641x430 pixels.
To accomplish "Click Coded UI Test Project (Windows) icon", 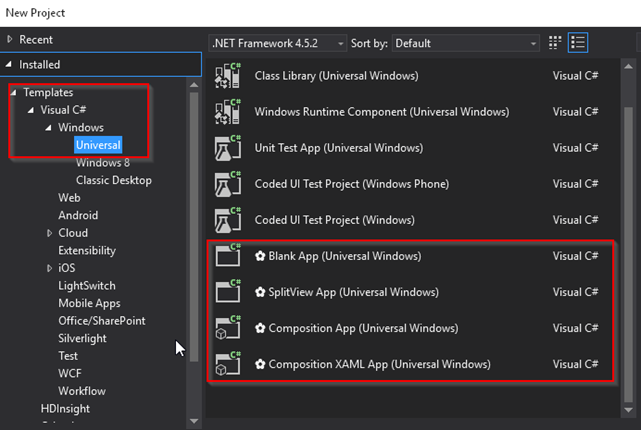I will pyautogui.click(x=228, y=219).
